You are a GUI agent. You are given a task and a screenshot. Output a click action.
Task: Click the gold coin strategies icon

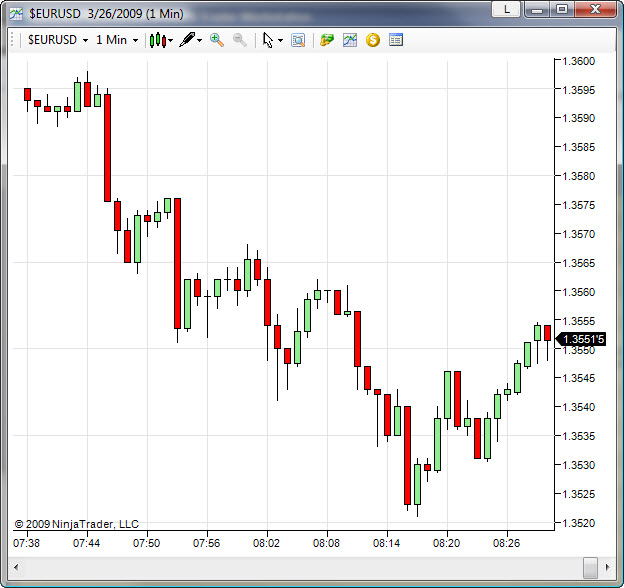[373, 40]
